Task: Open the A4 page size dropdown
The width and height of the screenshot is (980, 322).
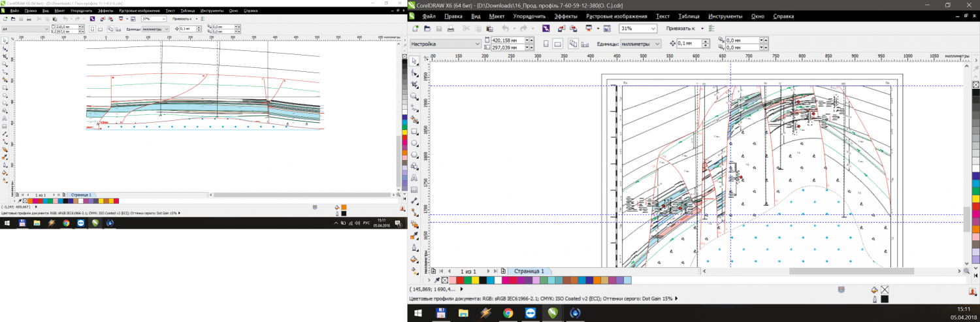Action: tap(45, 29)
